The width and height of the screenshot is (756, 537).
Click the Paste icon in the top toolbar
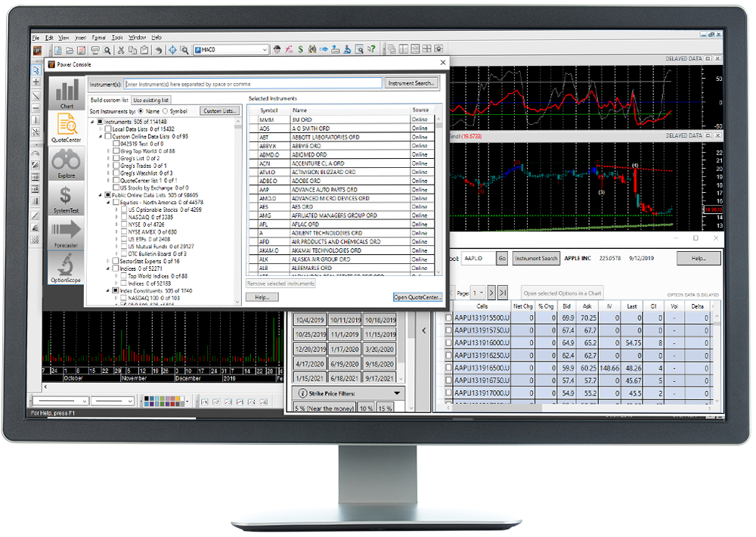(144, 49)
